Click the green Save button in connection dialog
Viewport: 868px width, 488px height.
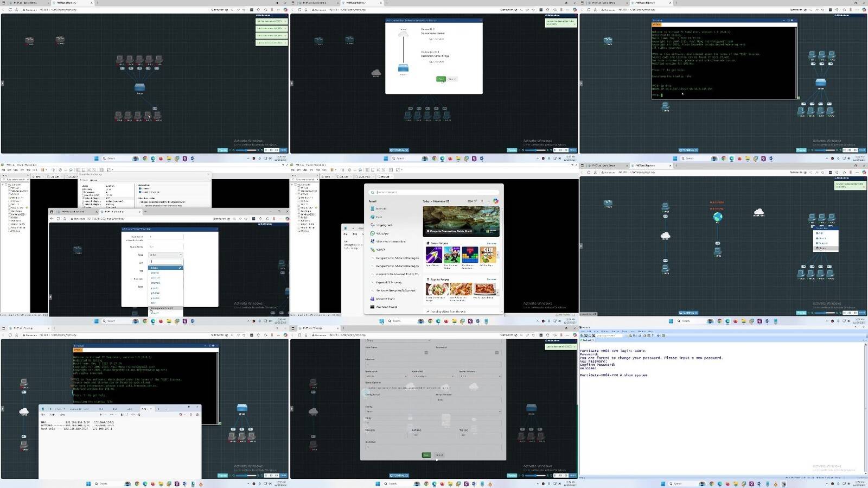(x=441, y=79)
